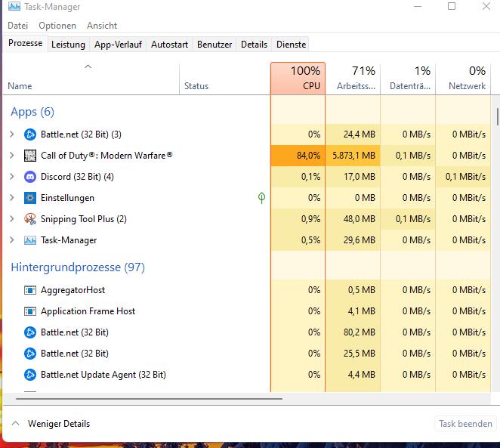Screen dimensions: 500x448
Task: Click the Battle.net icon with 25,5 MB
Action: [30, 354]
